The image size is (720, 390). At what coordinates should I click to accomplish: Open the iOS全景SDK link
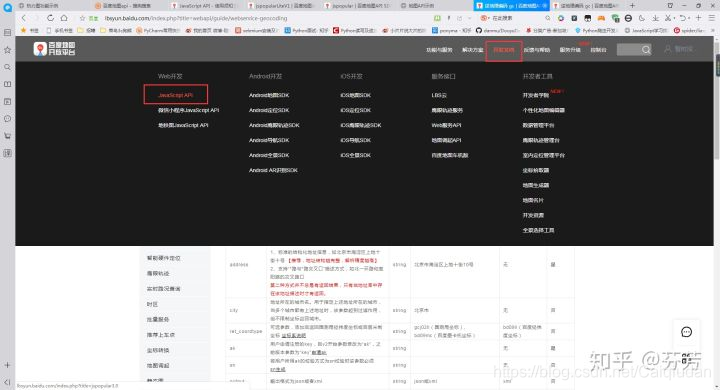pos(355,155)
